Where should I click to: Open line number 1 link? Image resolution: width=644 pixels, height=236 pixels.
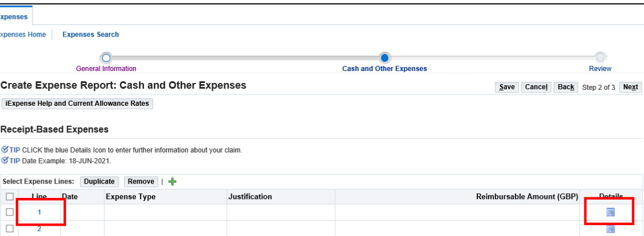(x=39, y=212)
